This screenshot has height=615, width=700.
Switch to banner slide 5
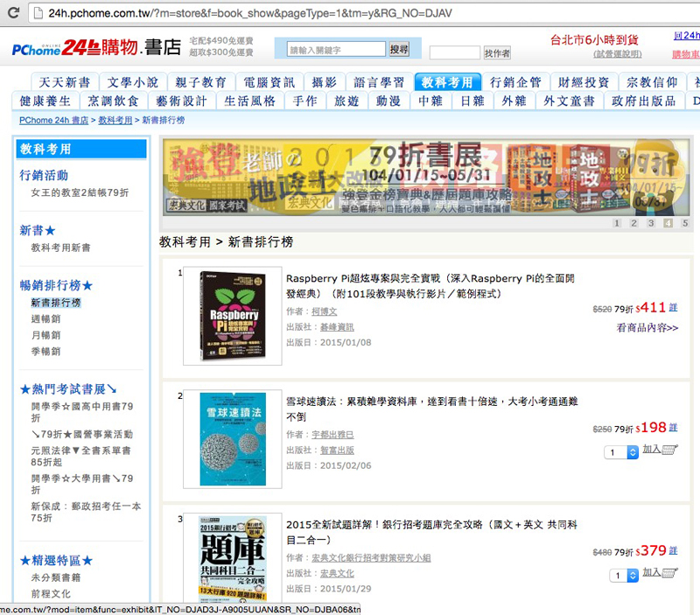coord(685,223)
